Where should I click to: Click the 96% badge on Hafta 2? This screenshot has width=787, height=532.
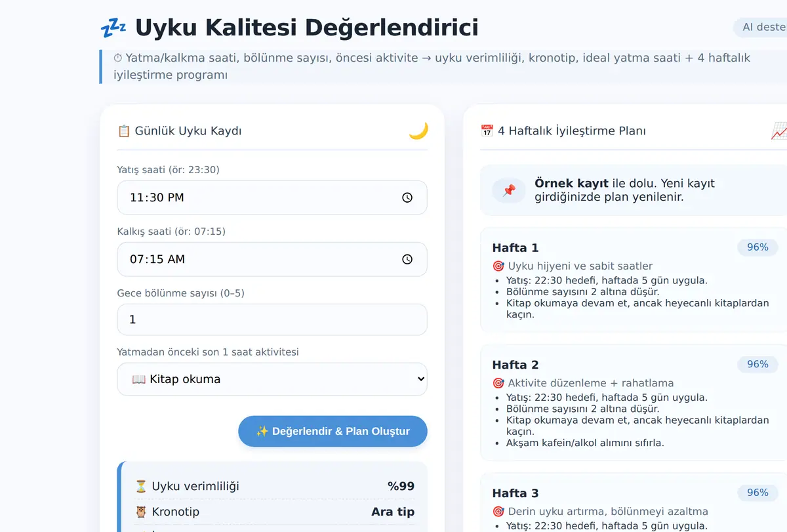[757, 364]
